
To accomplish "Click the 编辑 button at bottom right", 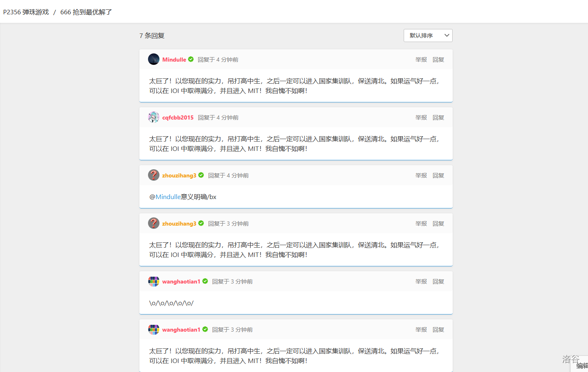I will (581, 365).
